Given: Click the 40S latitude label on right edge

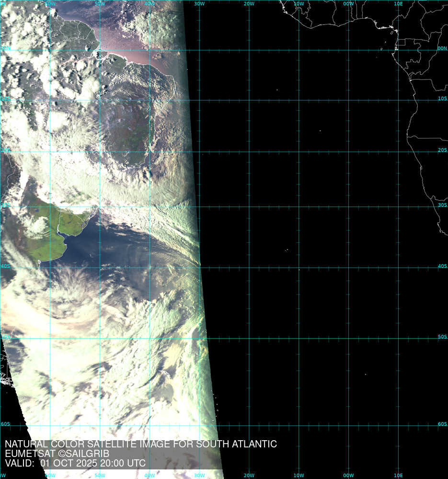Looking at the screenshot, I should tap(442, 266).
